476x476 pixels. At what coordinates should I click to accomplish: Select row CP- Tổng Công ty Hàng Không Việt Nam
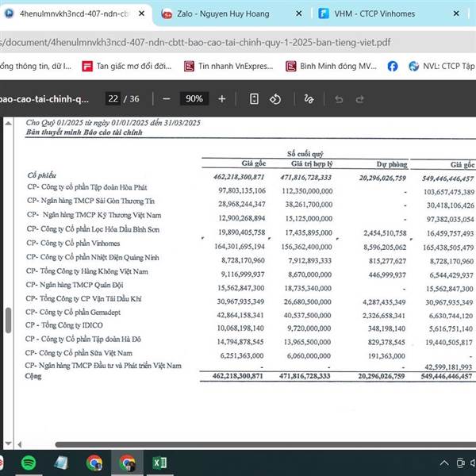(87, 271)
